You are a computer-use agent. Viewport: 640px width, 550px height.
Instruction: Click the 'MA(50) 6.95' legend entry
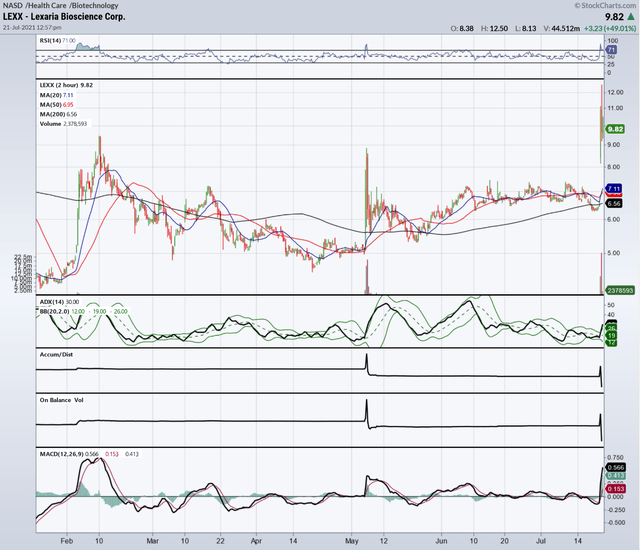(56, 105)
